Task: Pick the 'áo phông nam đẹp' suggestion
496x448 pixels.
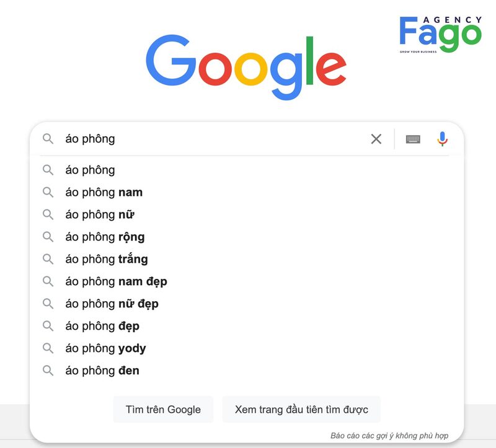Action: click(x=116, y=281)
